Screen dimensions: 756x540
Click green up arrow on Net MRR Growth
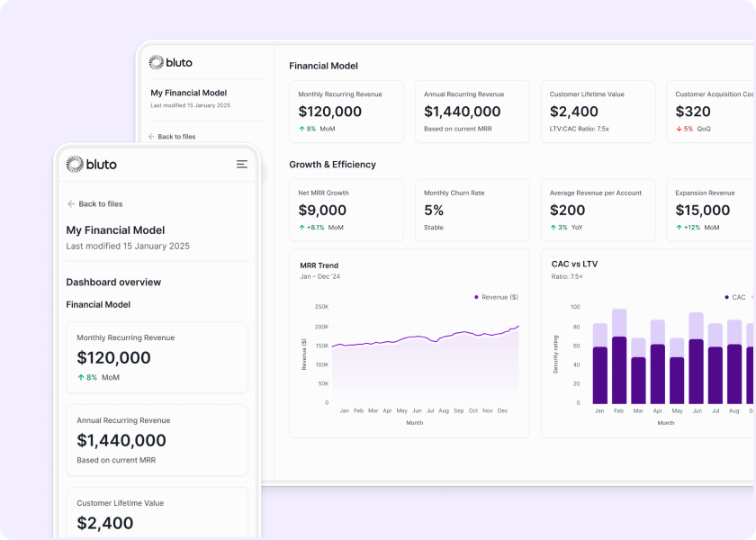[301, 228]
